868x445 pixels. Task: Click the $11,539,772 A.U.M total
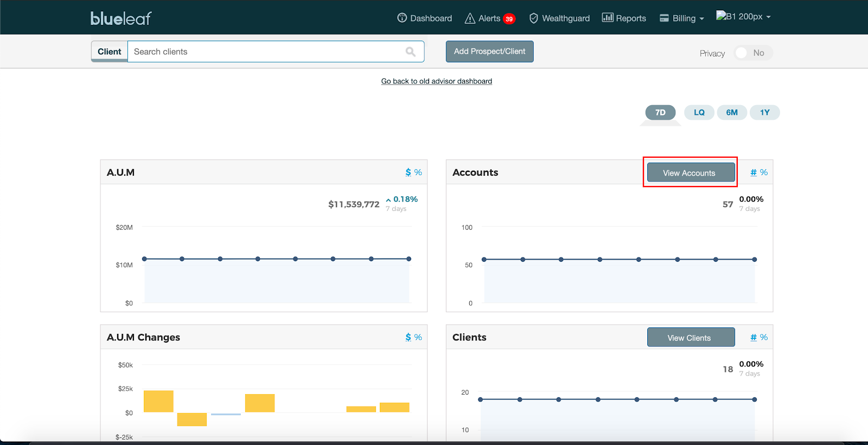[x=354, y=204]
